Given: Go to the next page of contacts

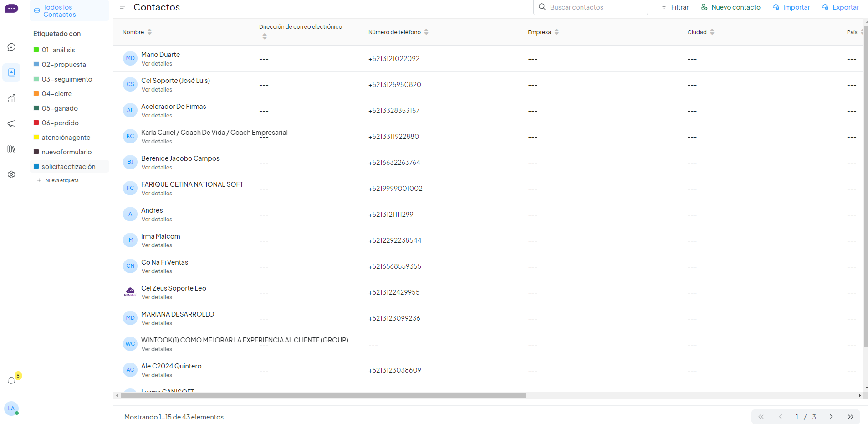Looking at the screenshot, I should tap(831, 417).
